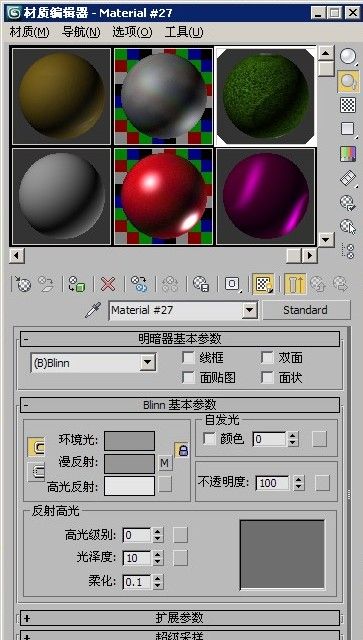Click the eyedropper pick material icon
Image resolution: width=363 pixels, height=640 pixels.
93,310
